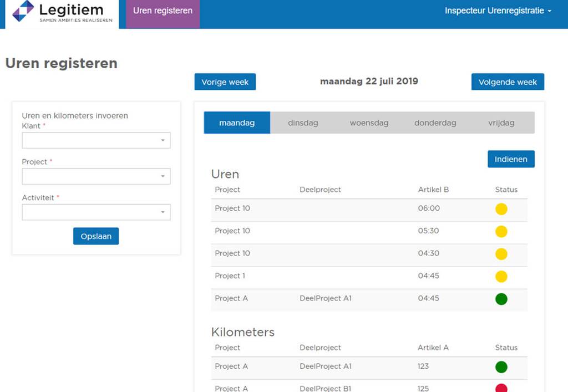Open the Activiteit dropdown
The width and height of the screenshot is (568, 392).
click(x=96, y=212)
